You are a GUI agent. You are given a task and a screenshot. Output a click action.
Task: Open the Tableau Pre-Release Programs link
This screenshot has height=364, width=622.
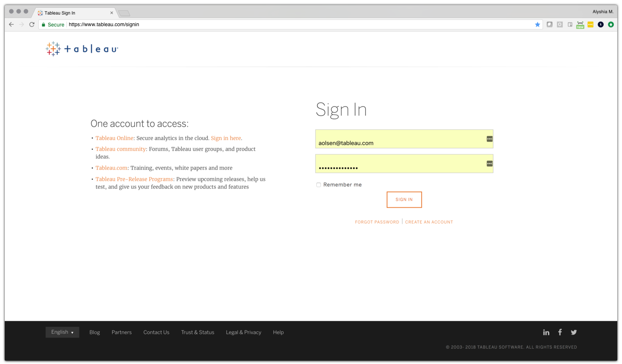[x=134, y=179]
